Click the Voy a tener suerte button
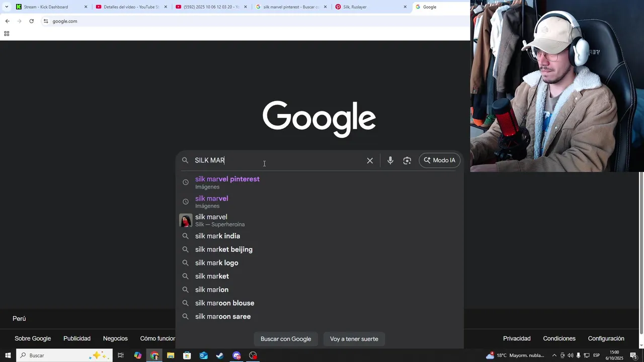Screen dimensions: 644x362 coord(354,339)
